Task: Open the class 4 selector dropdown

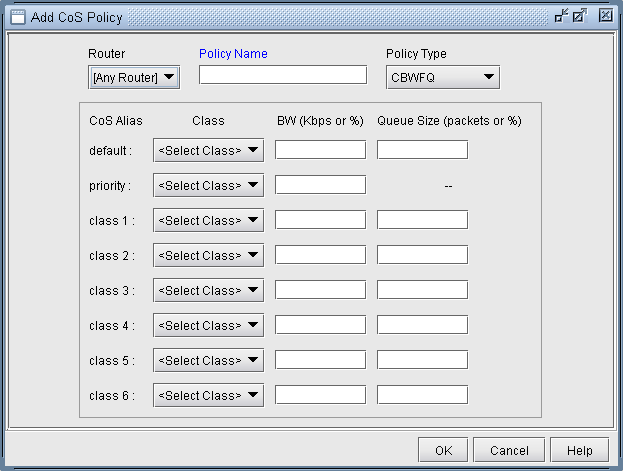Action: pyautogui.click(x=208, y=325)
